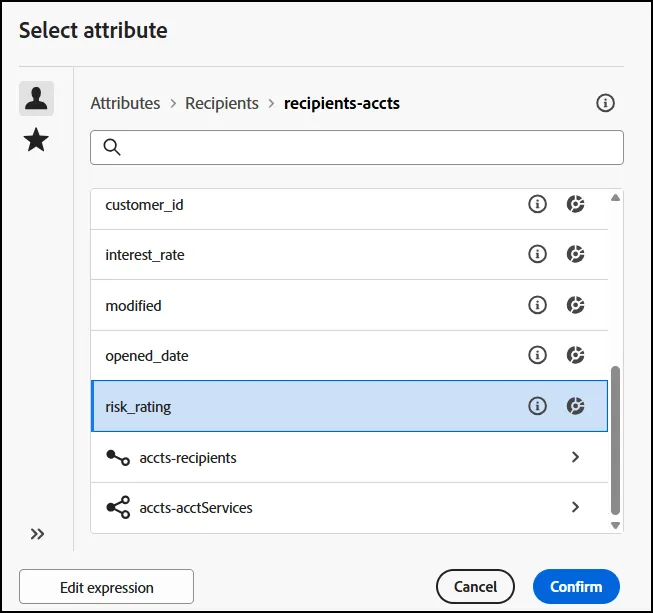View value distribution for interest_rate
Image resolution: width=653 pixels, height=613 pixels.
point(576,254)
